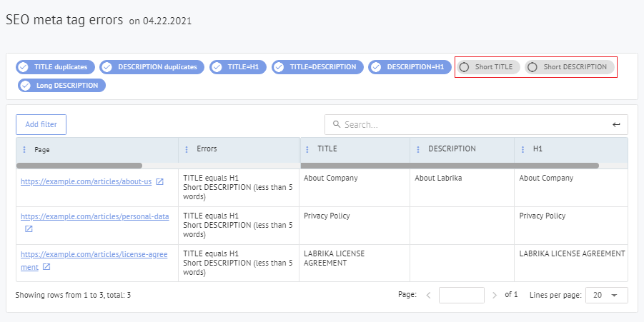Enable the Short TITLE filter

tap(487, 67)
